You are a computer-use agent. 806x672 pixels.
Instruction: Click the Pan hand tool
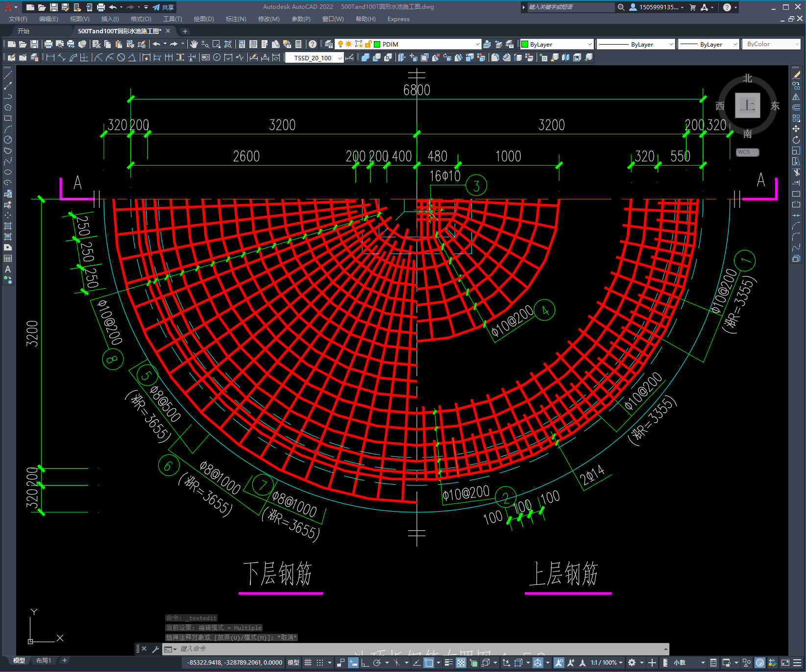pos(194,44)
